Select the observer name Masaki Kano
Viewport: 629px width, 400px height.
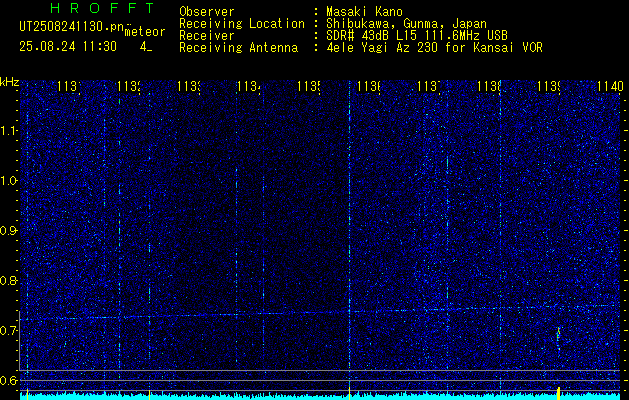coord(364,12)
